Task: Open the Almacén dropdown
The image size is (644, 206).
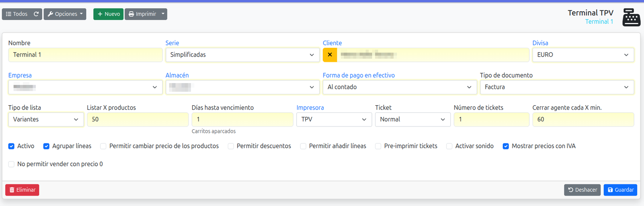Action: coord(243,87)
